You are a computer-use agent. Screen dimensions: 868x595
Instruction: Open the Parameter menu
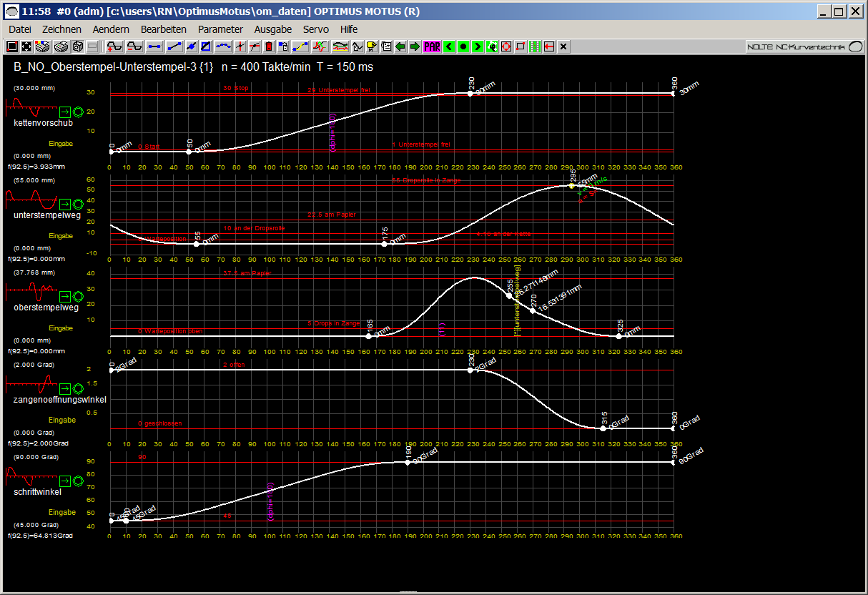(x=220, y=29)
